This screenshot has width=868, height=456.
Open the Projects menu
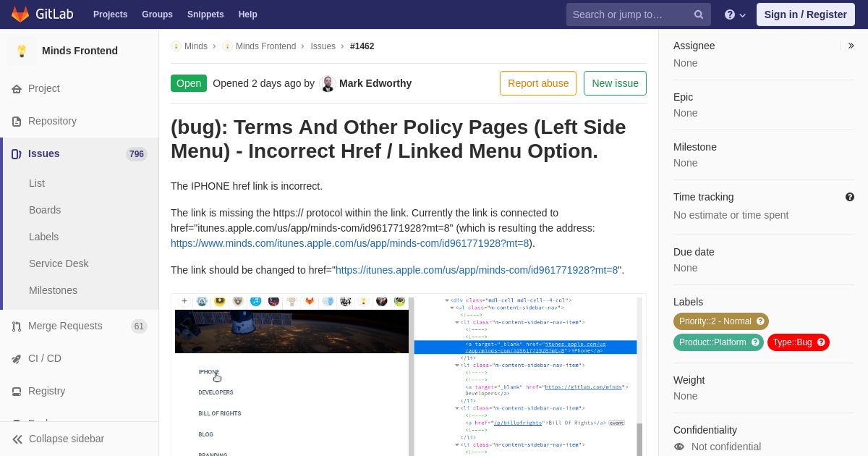(x=110, y=14)
